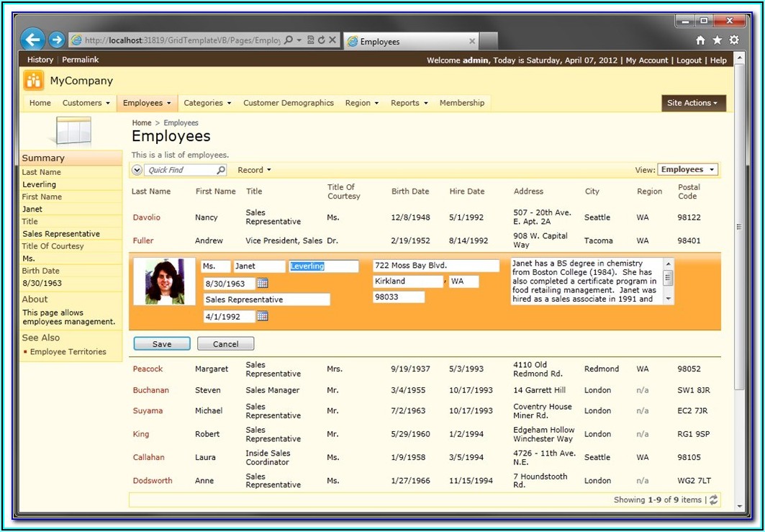Image resolution: width=765 pixels, height=532 pixels.
Task: Open the Site Actions dropdown
Action: click(693, 103)
